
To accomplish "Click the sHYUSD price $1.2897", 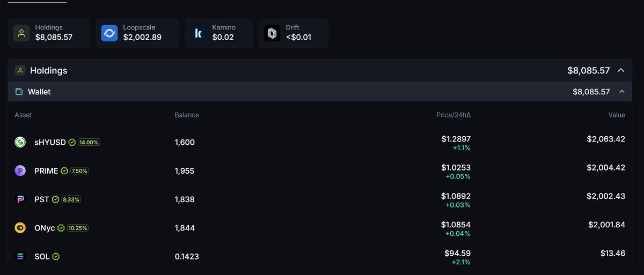I will (x=456, y=139).
